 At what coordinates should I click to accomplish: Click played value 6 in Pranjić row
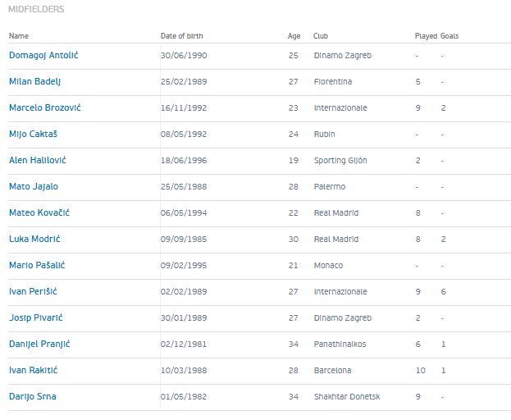point(417,344)
